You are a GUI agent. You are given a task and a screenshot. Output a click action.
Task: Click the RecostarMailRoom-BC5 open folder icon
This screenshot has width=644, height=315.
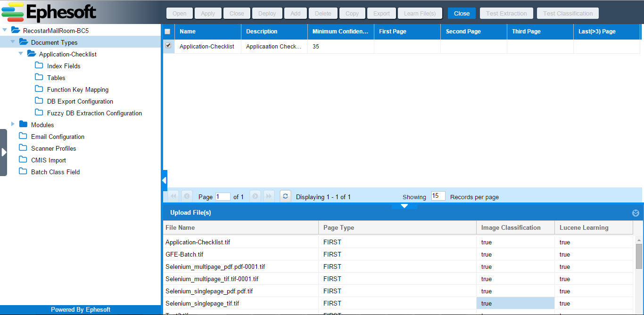[16, 30]
